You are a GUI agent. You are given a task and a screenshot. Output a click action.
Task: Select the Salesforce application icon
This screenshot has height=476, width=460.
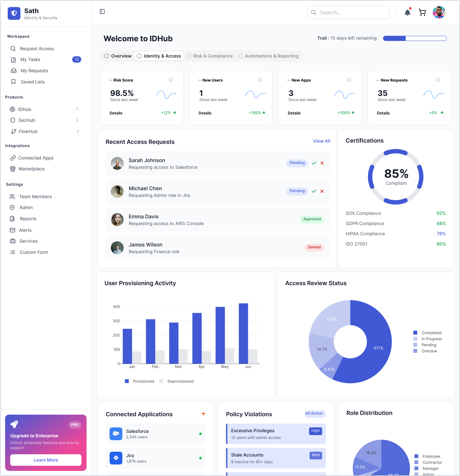click(116, 434)
